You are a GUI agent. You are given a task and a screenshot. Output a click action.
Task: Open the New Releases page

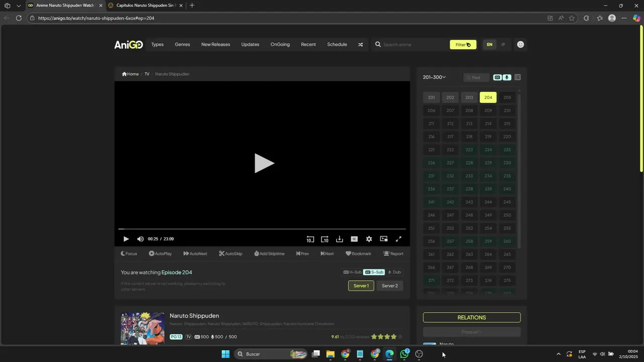215,45
